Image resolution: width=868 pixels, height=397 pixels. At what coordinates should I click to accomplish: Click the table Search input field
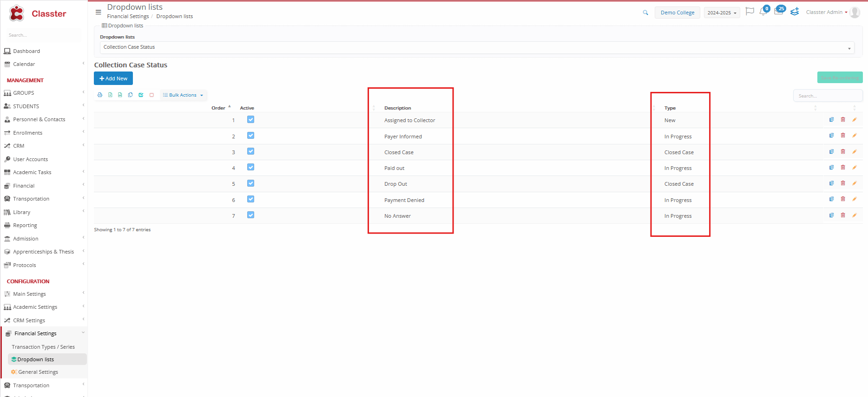point(827,96)
